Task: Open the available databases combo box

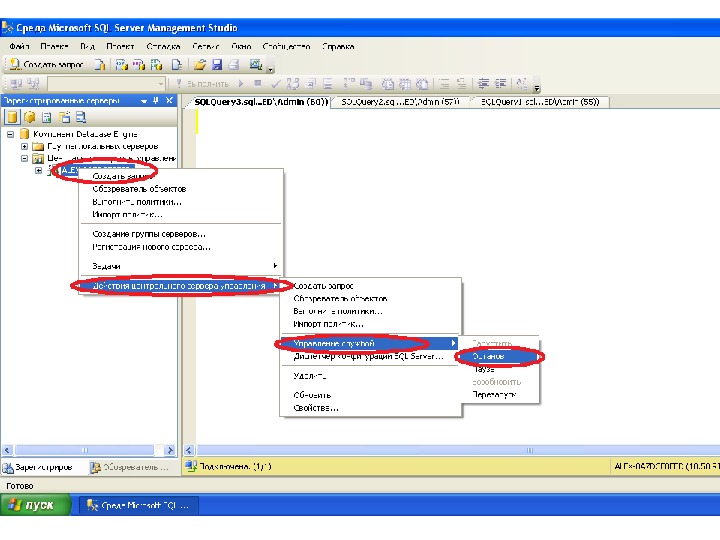Action: click(106, 84)
